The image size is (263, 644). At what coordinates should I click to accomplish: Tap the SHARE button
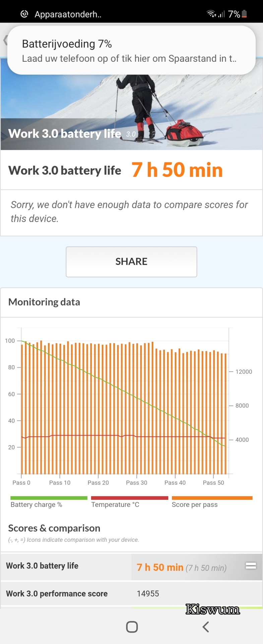pos(131,262)
